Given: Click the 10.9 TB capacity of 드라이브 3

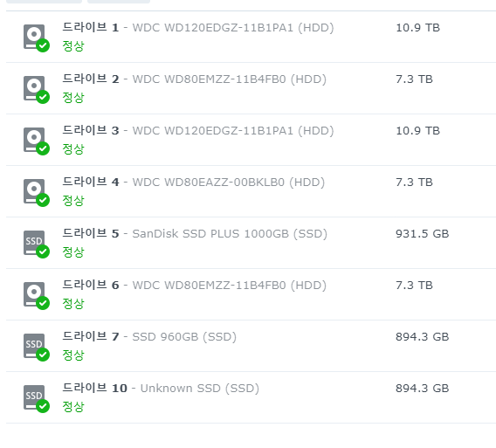Looking at the screenshot, I should 418,131.
